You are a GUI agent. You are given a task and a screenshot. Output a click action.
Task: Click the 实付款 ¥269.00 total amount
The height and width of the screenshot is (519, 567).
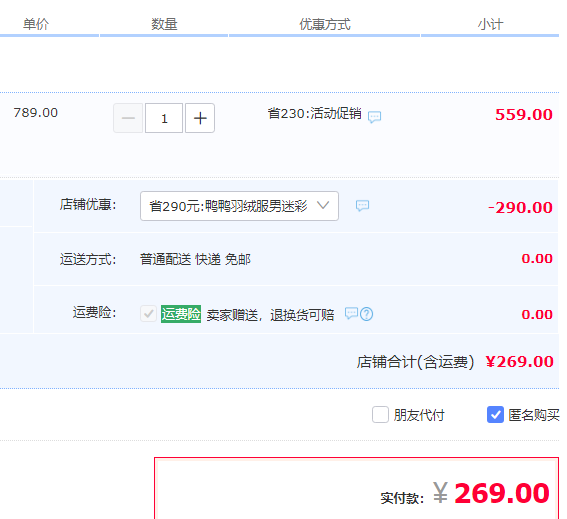coord(491,493)
